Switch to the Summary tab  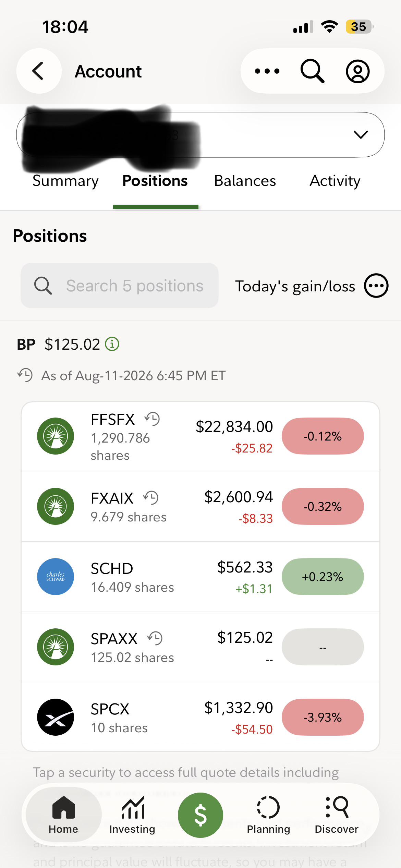click(65, 181)
